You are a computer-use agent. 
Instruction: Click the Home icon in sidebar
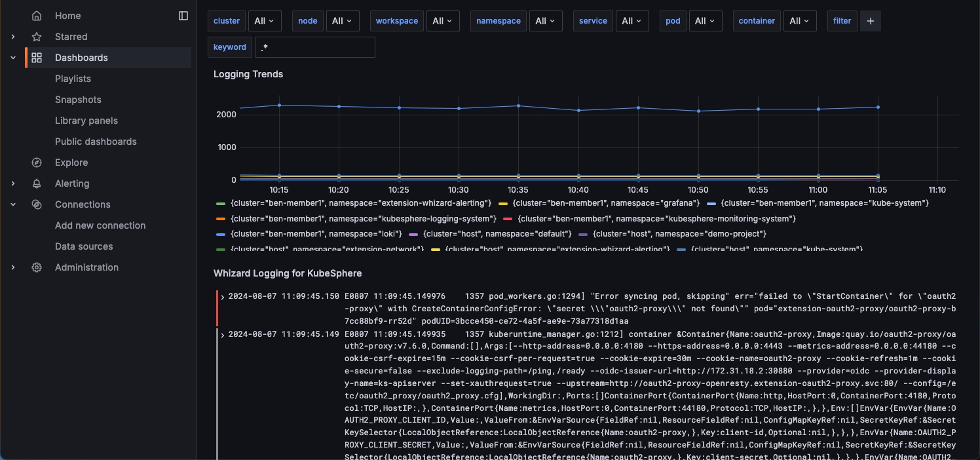37,16
